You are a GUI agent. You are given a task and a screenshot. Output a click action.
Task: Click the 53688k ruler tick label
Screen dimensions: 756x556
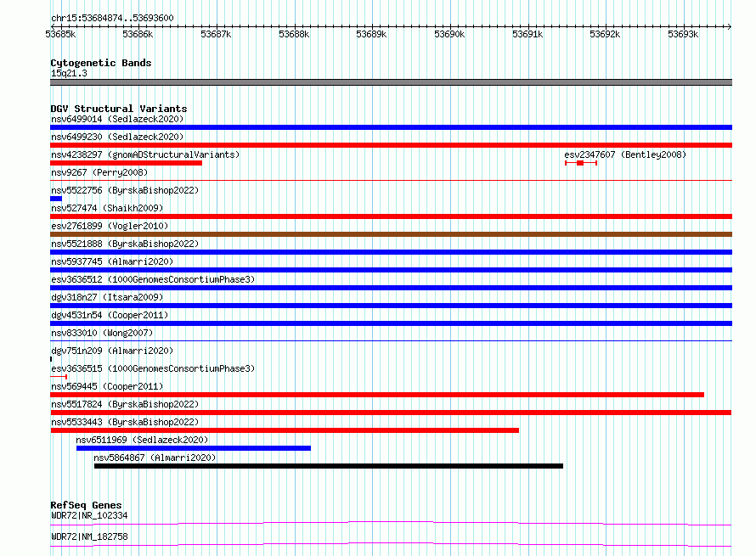[294, 34]
